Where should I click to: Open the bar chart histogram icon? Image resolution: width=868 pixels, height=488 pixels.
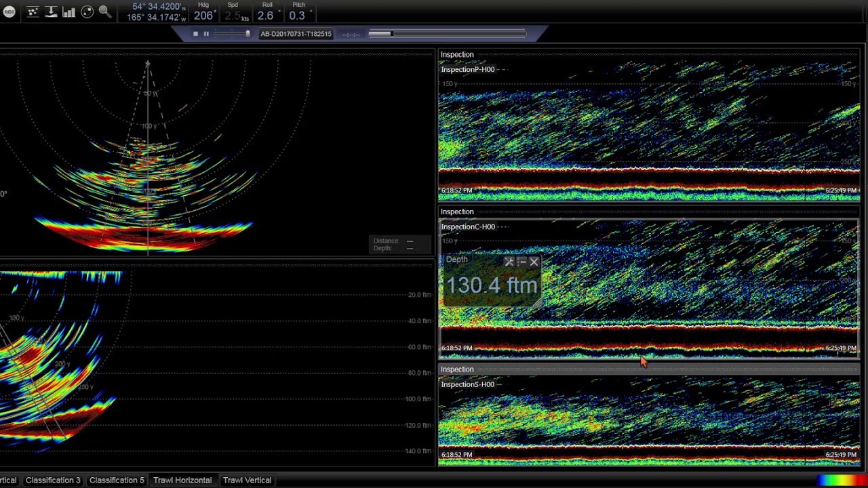coord(69,12)
